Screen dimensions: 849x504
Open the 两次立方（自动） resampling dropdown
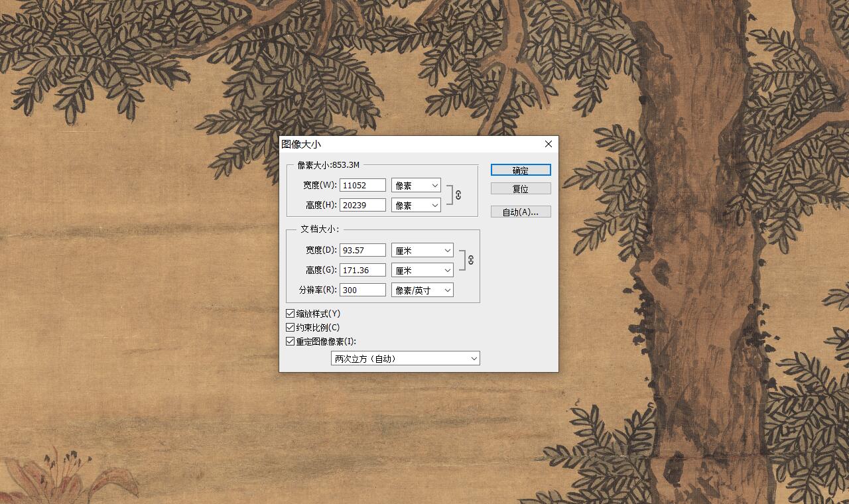tap(405, 358)
